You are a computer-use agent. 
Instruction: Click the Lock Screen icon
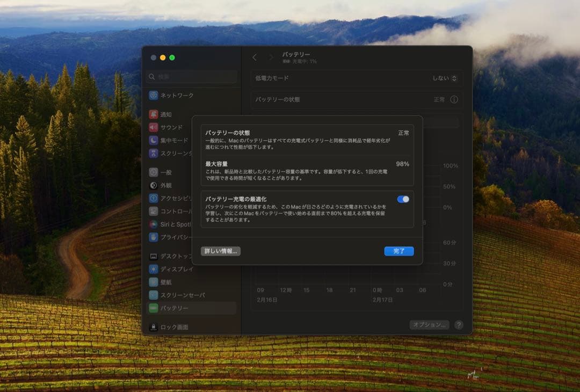click(154, 327)
